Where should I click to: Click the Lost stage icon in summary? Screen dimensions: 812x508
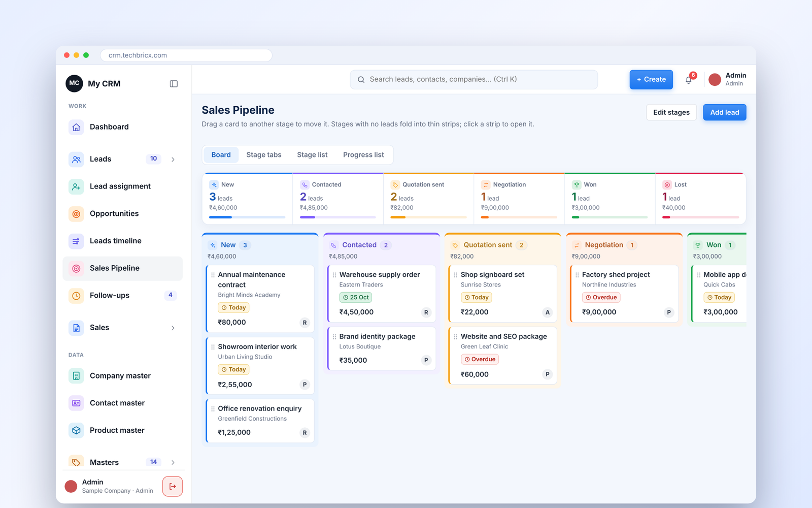point(667,185)
